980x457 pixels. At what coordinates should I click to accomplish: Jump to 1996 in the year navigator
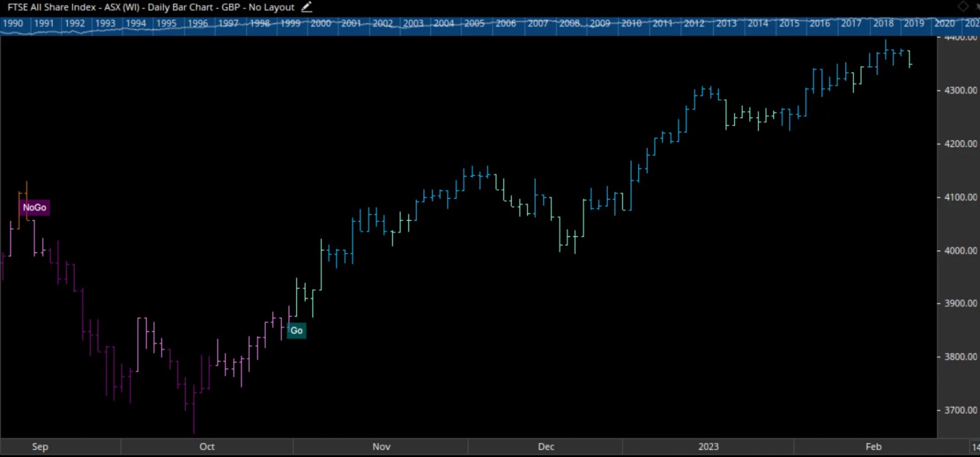tap(198, 23)
